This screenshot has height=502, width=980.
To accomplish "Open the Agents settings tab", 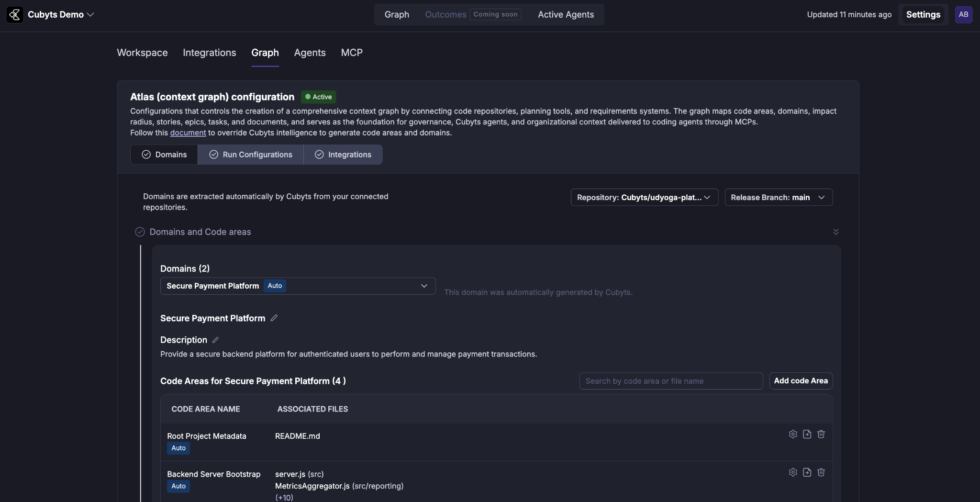I will click(310, 53).
